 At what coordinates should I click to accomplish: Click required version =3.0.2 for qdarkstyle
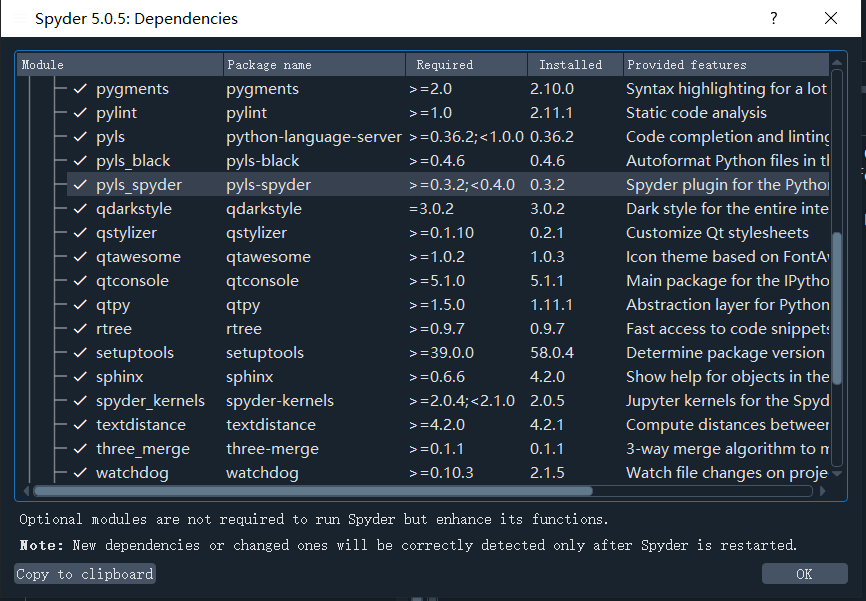coord(431,209)
